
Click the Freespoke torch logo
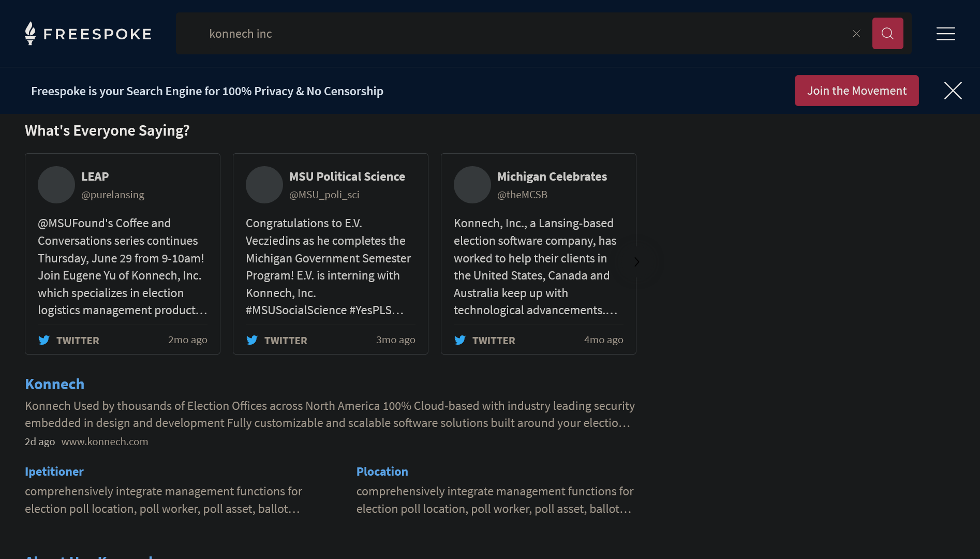click(31, 33)
